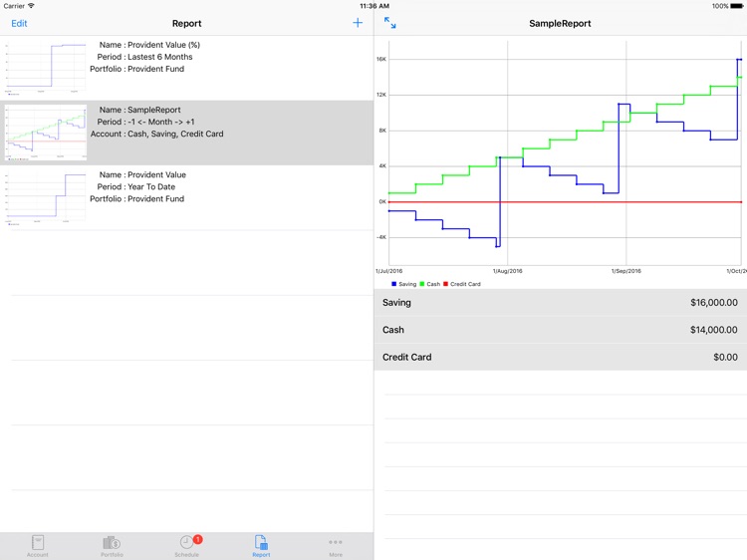Open the Portfolio tab
747x560 pixels.
pyautogui.click(x=112, y=546)
